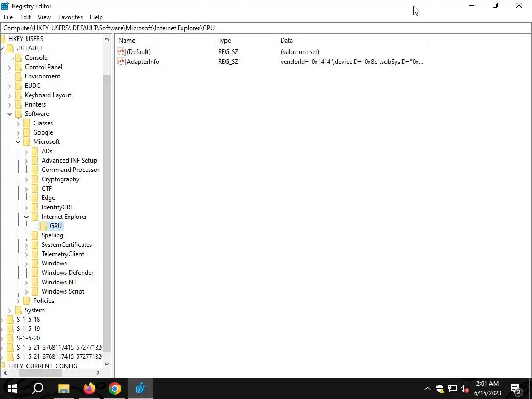Click the Windows Defender folder icon

click(35, 272)
